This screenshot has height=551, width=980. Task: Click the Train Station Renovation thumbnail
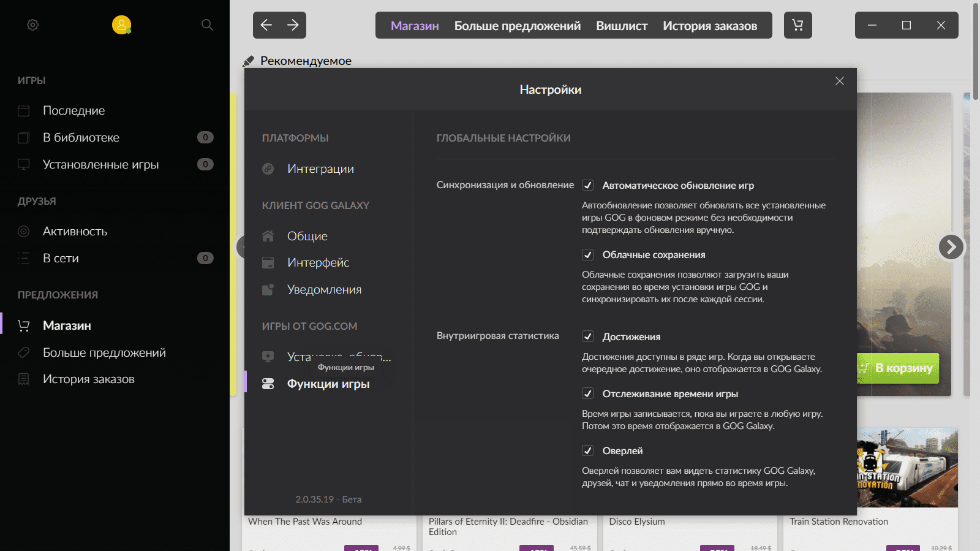[x=907, y=468]
